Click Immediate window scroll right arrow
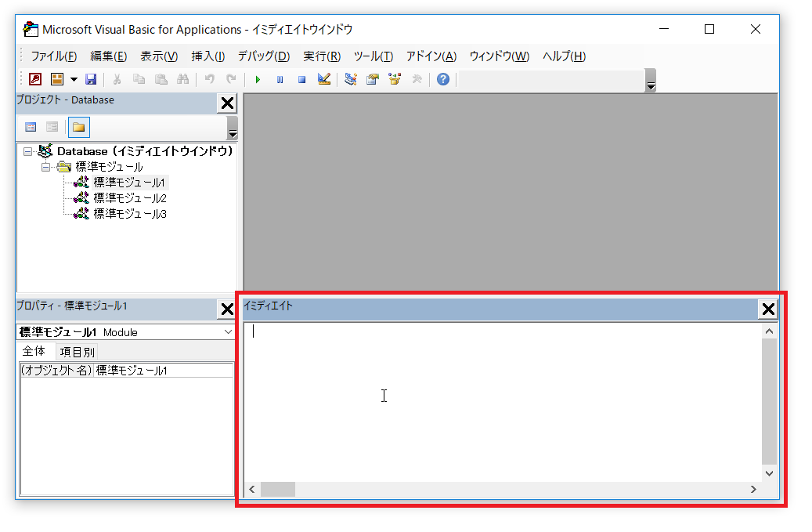 point(753,490)
